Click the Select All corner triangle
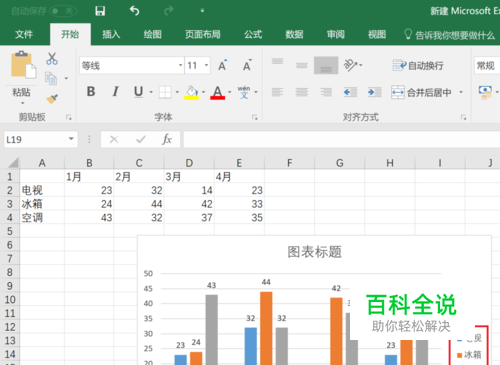Image resolution: width=500 pixels, height=365 pixels. (13, 163)
